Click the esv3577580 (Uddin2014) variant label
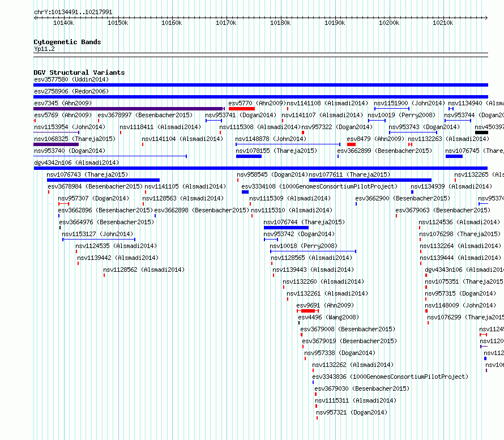This screenshot has height=440, width=504. coord(71,79)
